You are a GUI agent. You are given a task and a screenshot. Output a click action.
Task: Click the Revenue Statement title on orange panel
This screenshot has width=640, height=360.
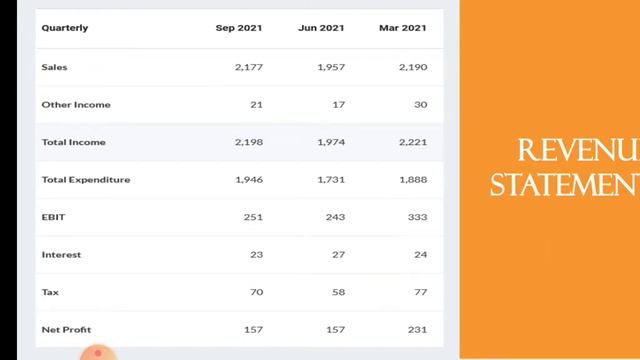point(565,168)
